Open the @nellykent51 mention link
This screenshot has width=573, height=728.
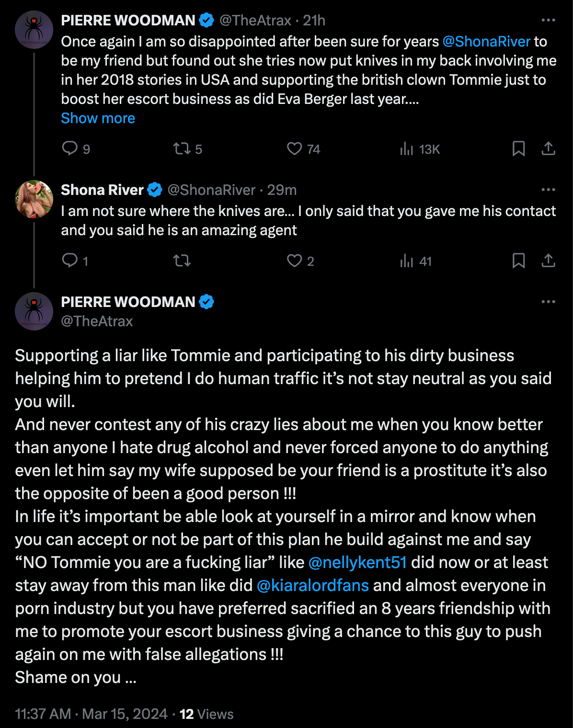click(x=357, y=562)
